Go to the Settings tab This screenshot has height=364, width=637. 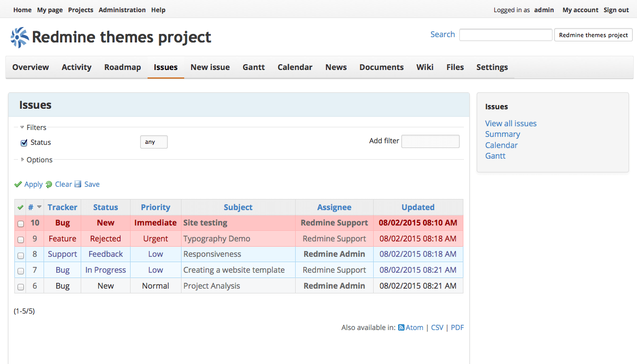coord(492,67)
